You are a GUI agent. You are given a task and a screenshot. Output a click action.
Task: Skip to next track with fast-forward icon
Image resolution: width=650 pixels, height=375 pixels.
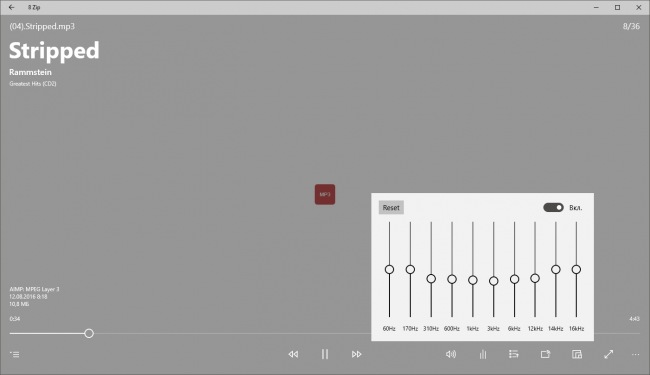point(357,354)
